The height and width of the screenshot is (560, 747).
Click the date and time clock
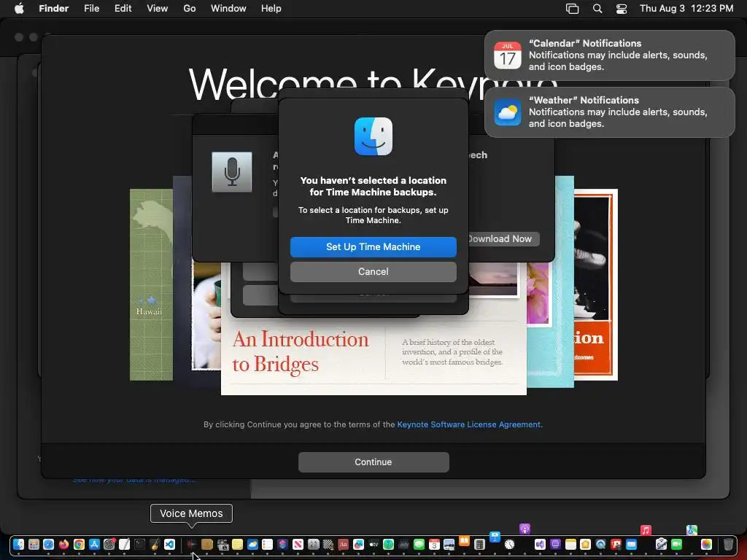click(686, 9)
